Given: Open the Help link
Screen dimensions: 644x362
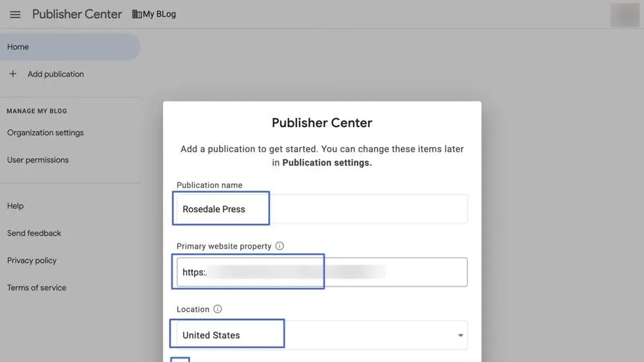Looking at the screenshot, I should (15, 206).
